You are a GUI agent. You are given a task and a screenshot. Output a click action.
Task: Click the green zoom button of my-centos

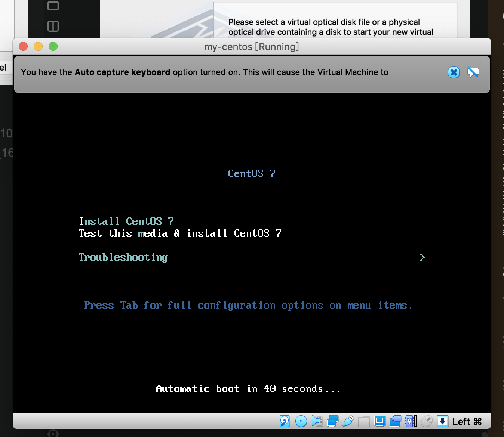53,46
